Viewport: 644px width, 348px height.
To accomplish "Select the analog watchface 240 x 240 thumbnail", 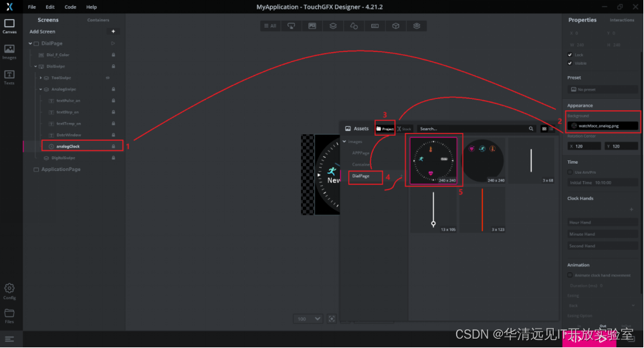I will pyautogui.click(x=433, y=160).
